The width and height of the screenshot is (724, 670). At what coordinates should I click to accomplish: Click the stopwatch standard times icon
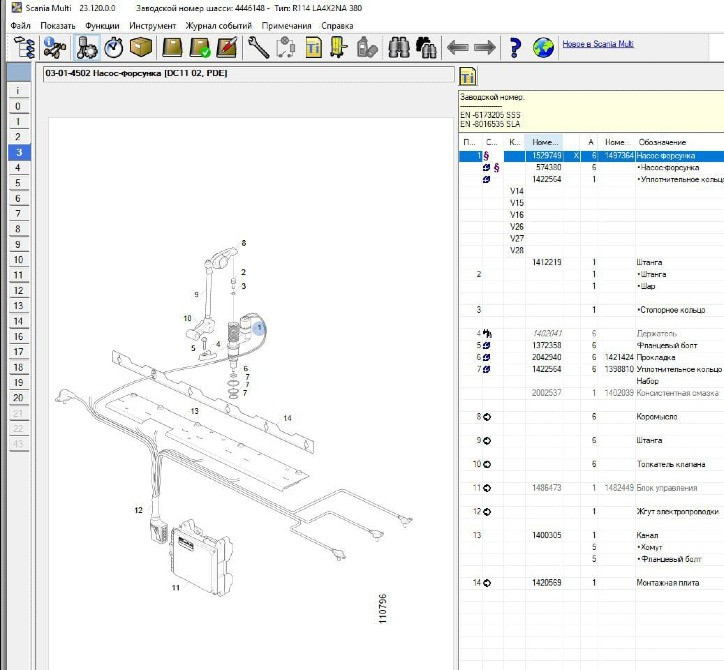click(114, 47)
